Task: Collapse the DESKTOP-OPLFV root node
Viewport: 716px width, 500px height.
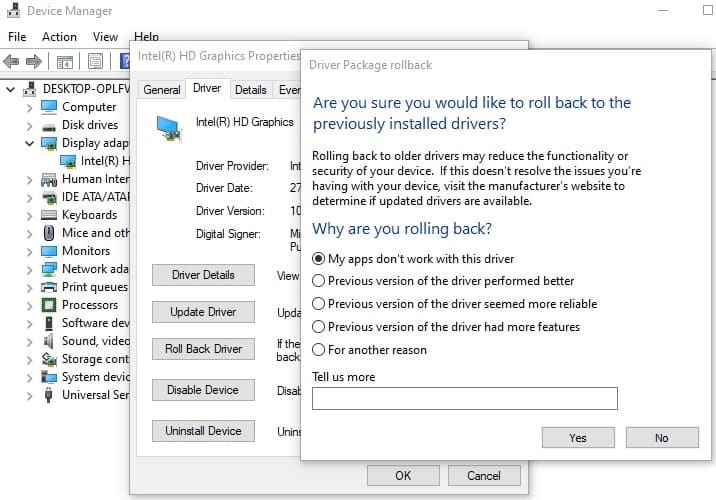Action: click(x=11, y=89)
